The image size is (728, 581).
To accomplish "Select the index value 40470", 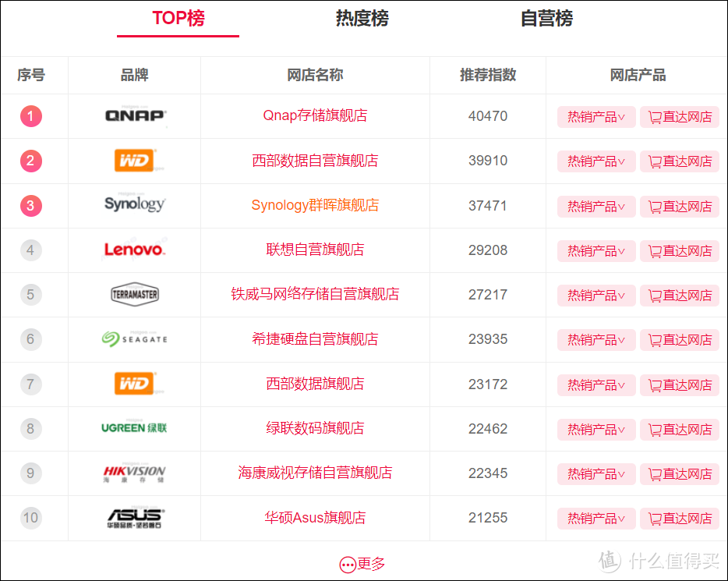I will coord(487,116).
